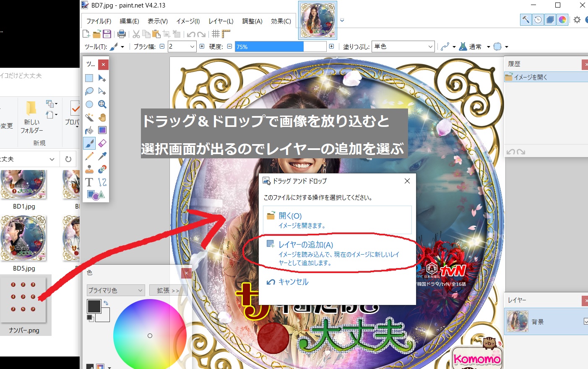Viewport: 588px width, 369px height.
Task: Expand the image list chevron
Action: coord(342,20)
